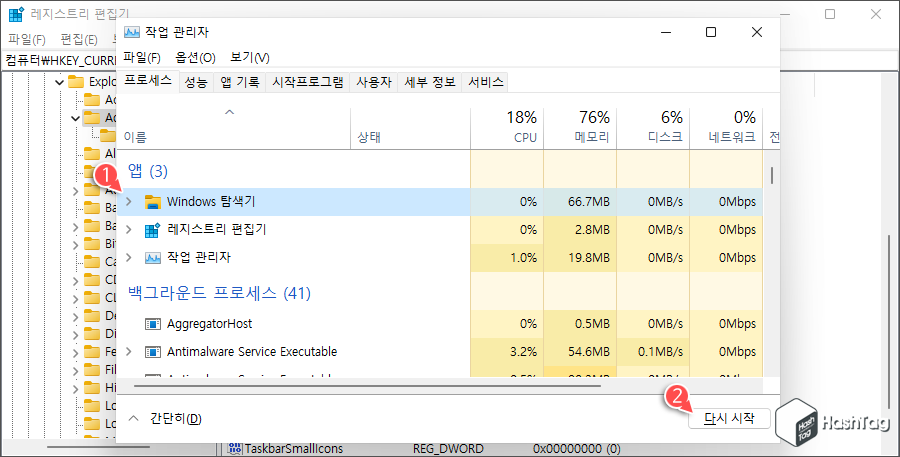Viewport: 900px width, 457px height.
Task: Click the 3.2% CPU value
Action: [x=523, y=352]
